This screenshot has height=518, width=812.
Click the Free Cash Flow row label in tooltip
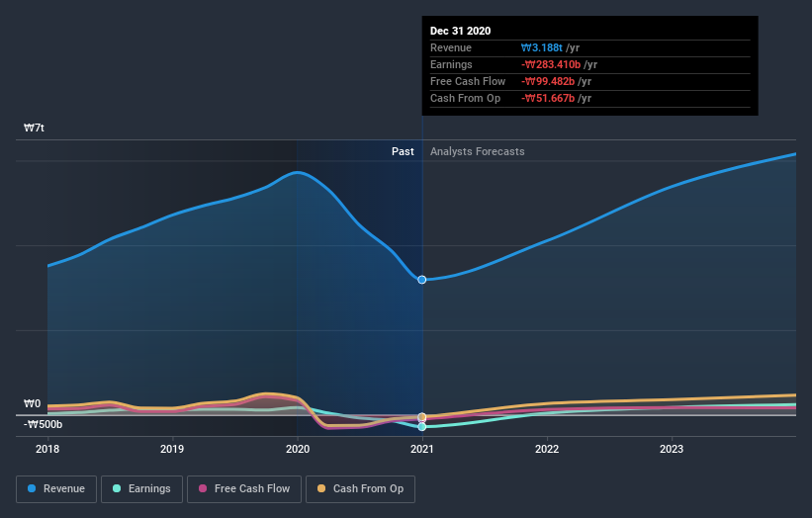pos(468,81)
